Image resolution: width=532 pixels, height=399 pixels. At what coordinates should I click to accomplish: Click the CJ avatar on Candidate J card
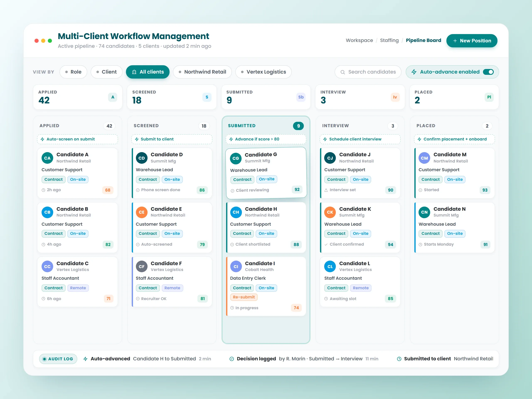(x=330, y=158)
